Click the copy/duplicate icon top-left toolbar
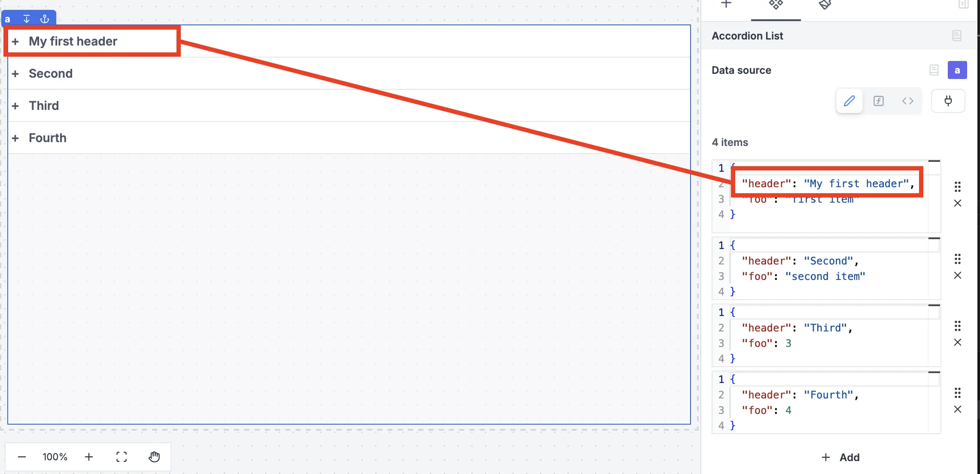This screenshot has height=474, width=980. 26,19
